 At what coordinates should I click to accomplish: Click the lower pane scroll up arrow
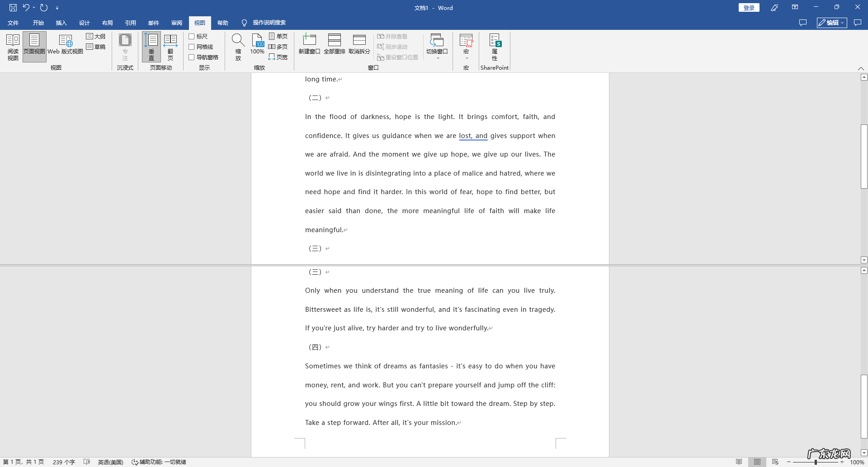864,271
